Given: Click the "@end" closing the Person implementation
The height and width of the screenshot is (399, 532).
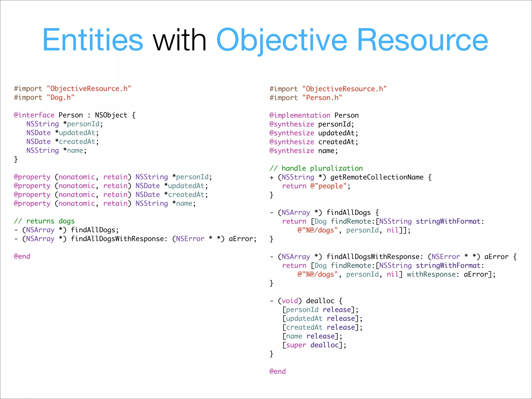Looking at the screenshot, I should (278, 371).
